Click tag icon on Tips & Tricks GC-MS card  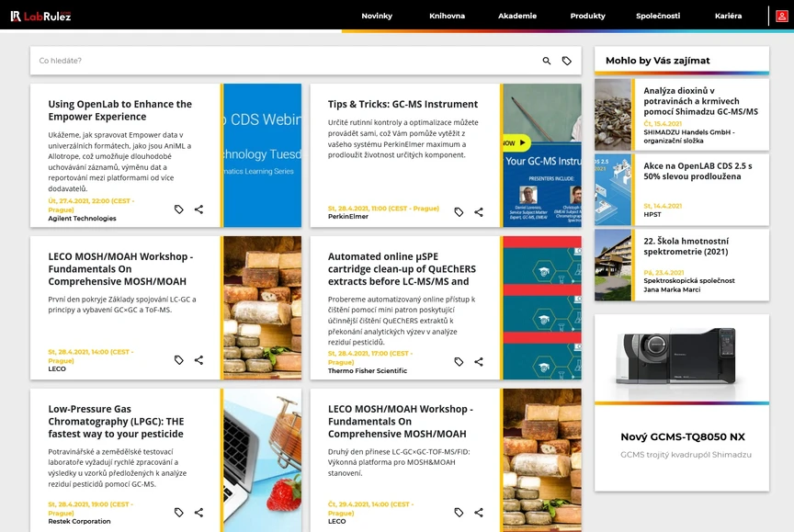click(459, 212)
